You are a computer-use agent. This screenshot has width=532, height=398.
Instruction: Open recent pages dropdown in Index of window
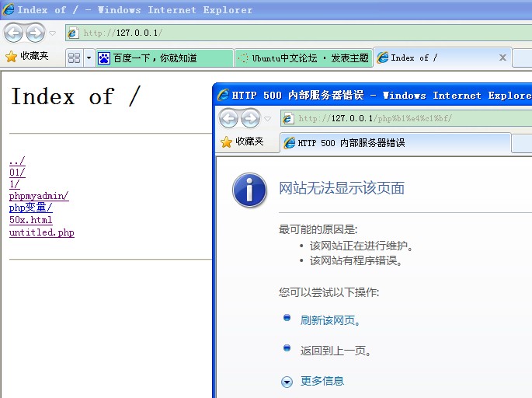point(52,33)
